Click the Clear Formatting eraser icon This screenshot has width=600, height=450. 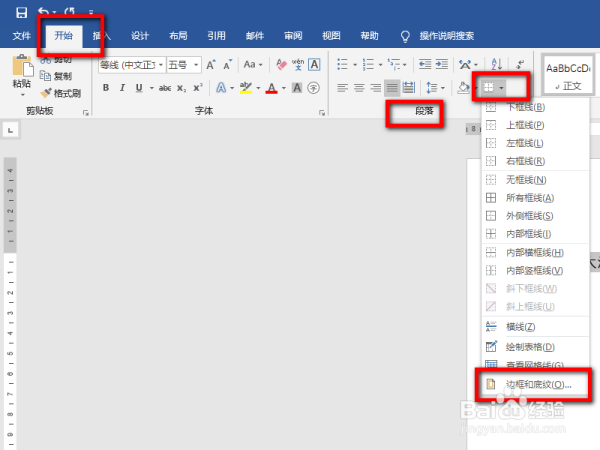tap(281, 64)
